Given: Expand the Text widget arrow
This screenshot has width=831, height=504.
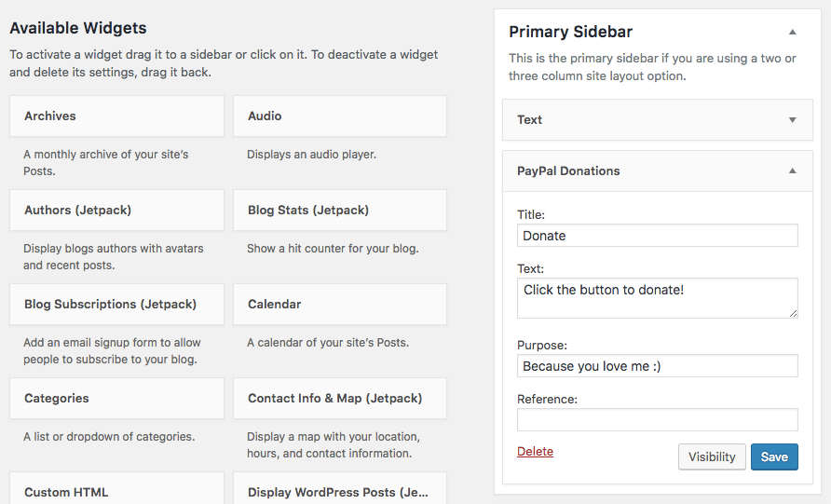Looking at the screenshot, I should [793, 119].
